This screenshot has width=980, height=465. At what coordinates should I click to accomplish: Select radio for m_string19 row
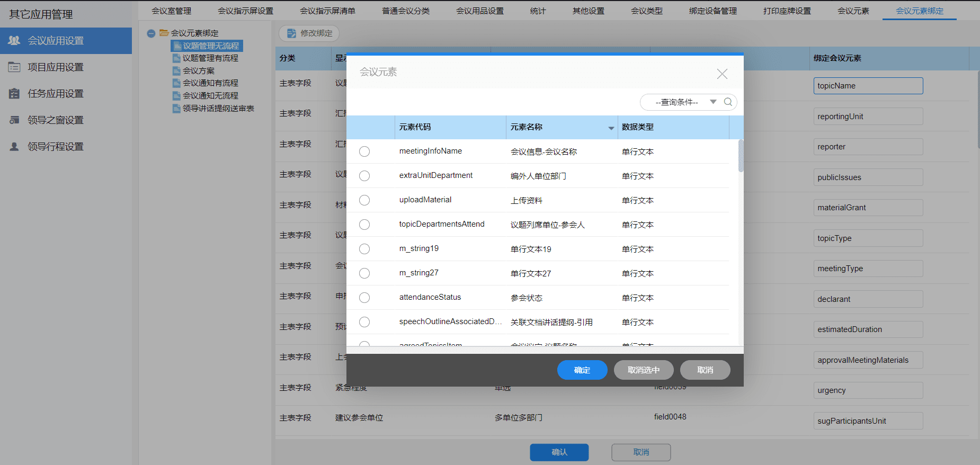click(364, 249)
